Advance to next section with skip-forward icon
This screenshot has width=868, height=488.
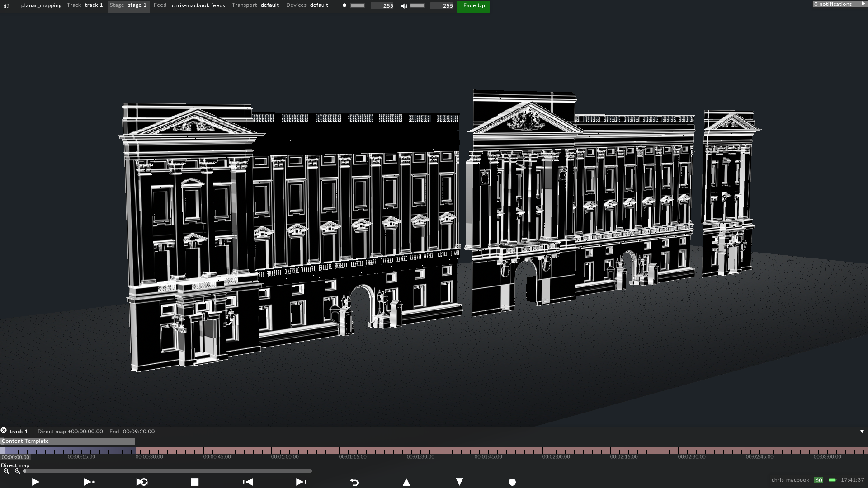[300, 482]
